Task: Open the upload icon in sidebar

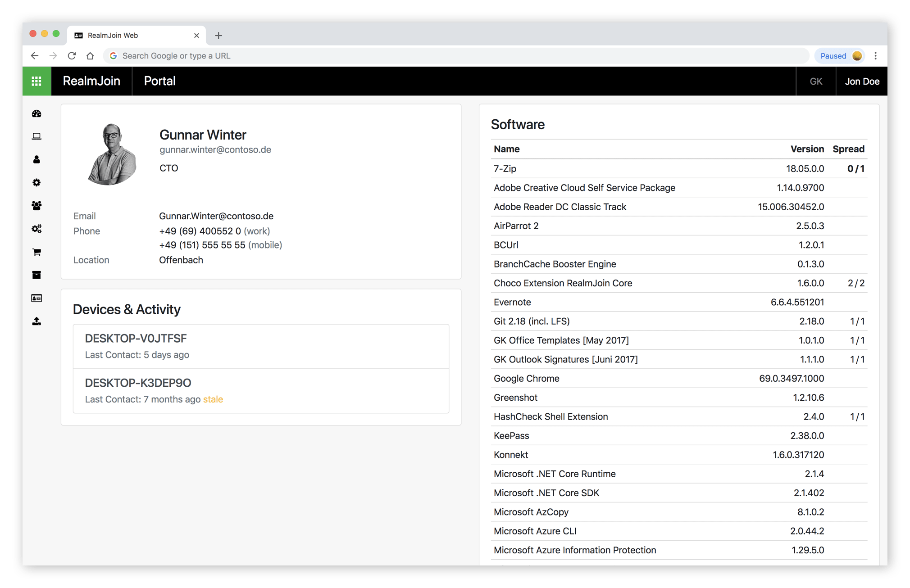Action: pyautogui.click(x=36, y=321)
